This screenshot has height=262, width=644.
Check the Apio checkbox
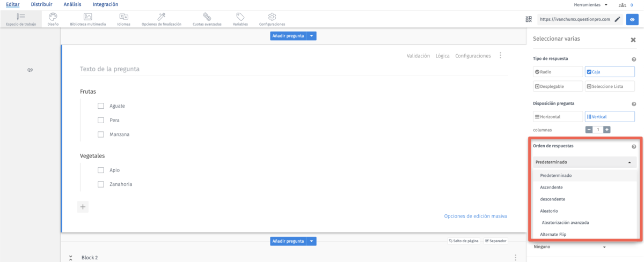[x=101, y=170]
